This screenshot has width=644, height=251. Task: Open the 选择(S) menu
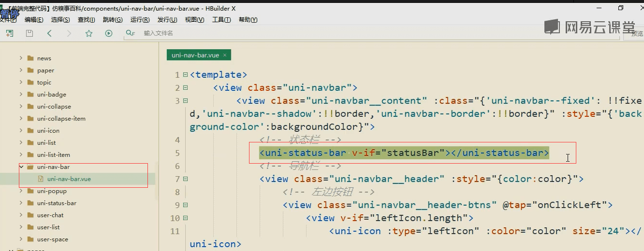[x=60, y=20]
